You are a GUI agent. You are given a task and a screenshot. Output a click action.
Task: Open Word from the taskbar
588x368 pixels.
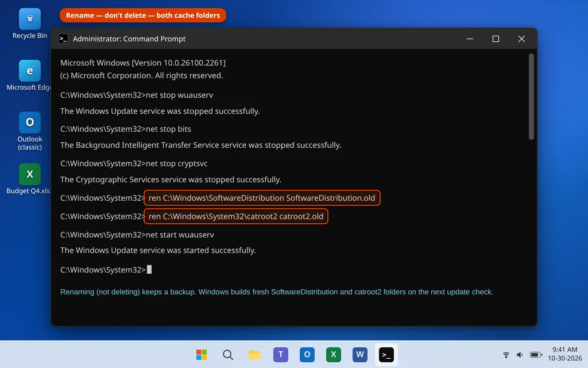click(x=359, y=354)
